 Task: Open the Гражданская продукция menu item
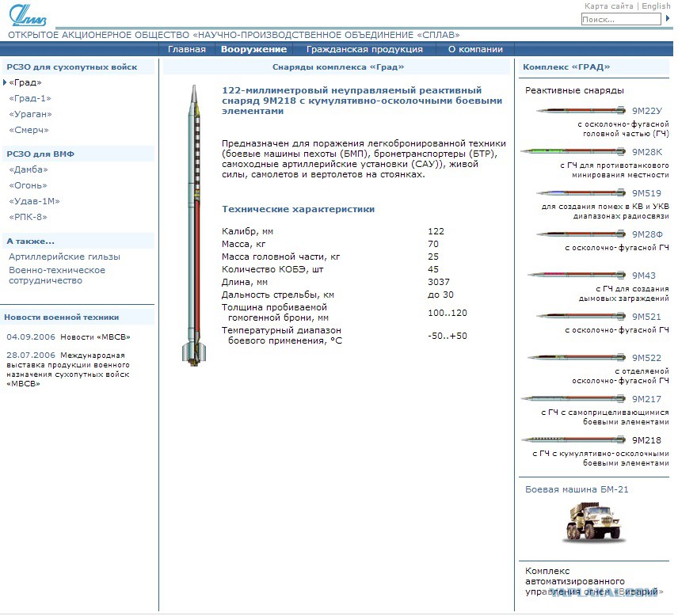364,49
